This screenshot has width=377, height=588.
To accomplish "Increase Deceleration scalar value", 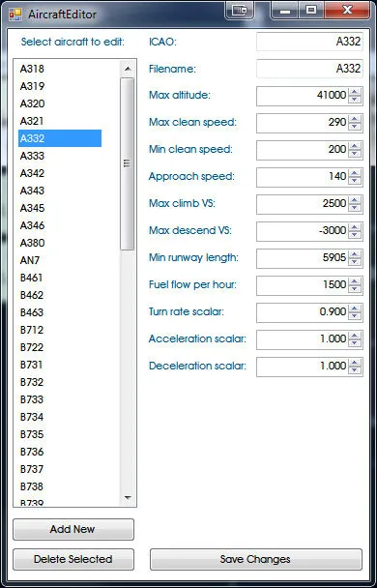I will point(355,363).
